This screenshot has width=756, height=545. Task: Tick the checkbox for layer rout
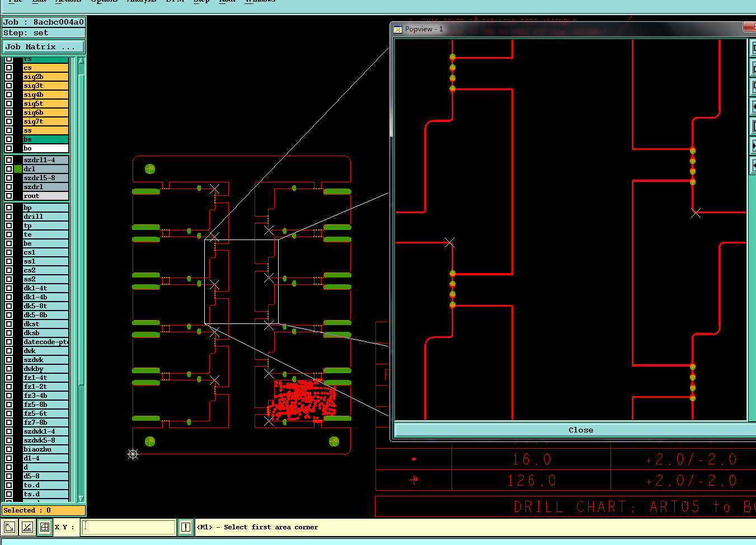tap(9, 196)
